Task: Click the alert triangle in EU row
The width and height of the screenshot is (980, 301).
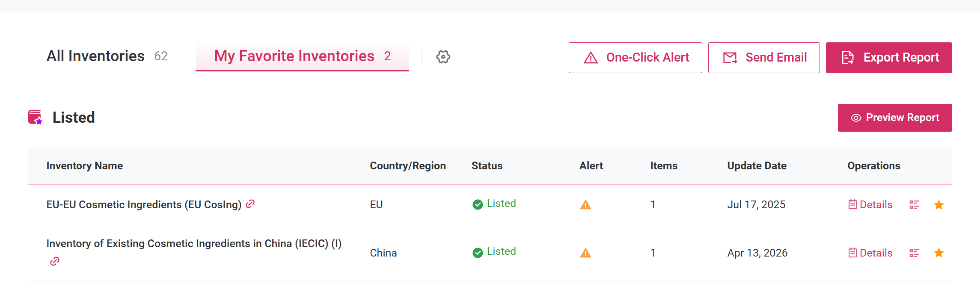Action: [x=585, y=205]
